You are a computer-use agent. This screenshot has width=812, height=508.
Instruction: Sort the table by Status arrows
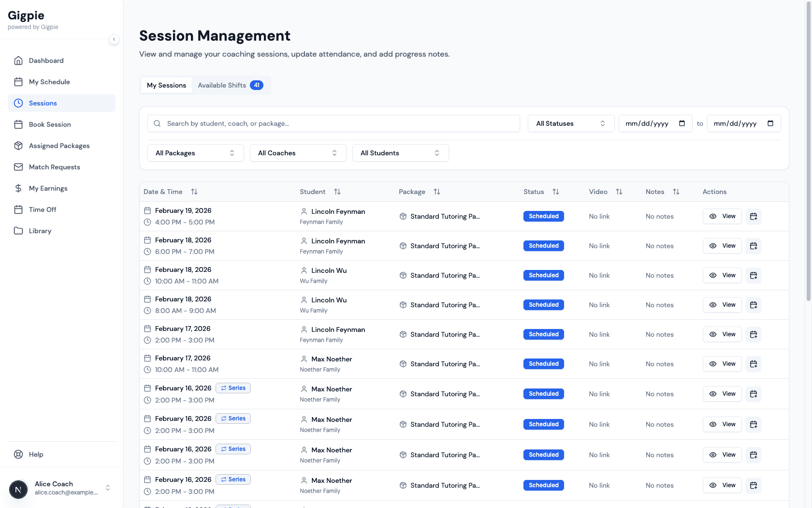[556, 192]
